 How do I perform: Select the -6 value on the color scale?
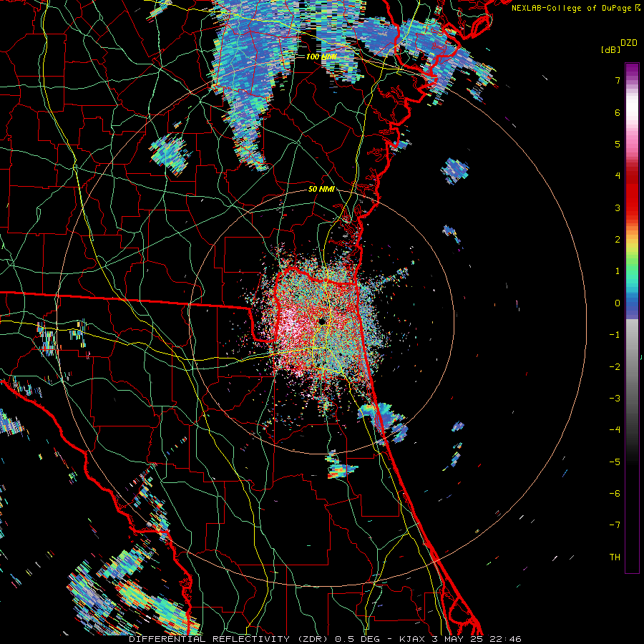pyautogui.click(x=615, y=494)
